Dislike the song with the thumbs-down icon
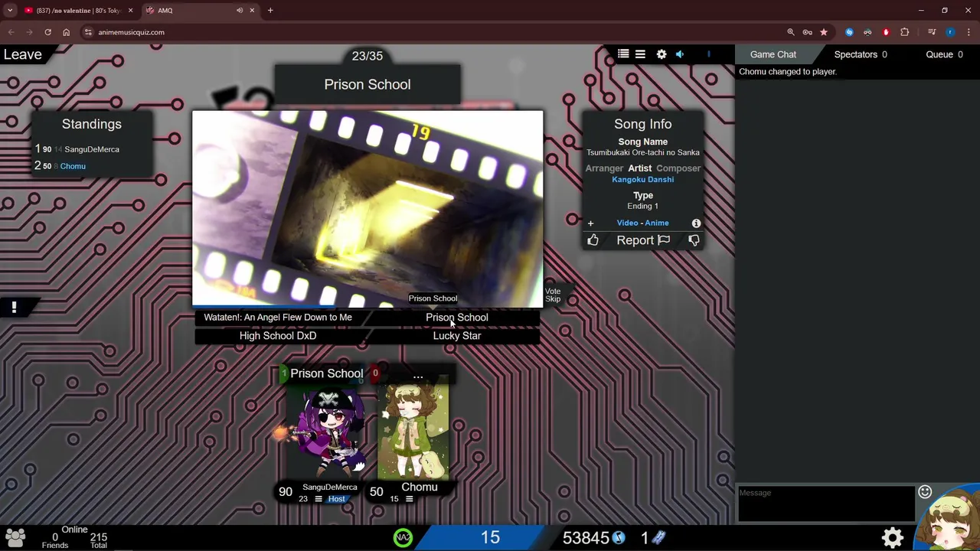Viewport: 980px width, 551px height. [x=694, y=240]
